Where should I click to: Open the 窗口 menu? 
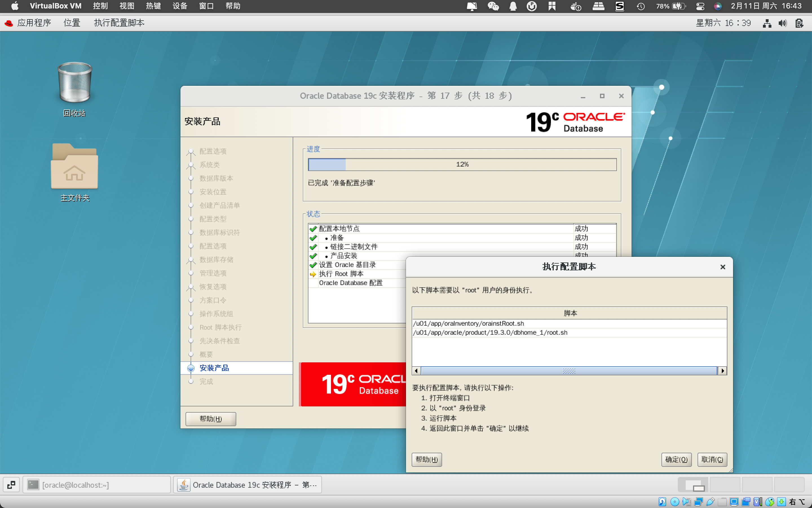click(206, 6)
